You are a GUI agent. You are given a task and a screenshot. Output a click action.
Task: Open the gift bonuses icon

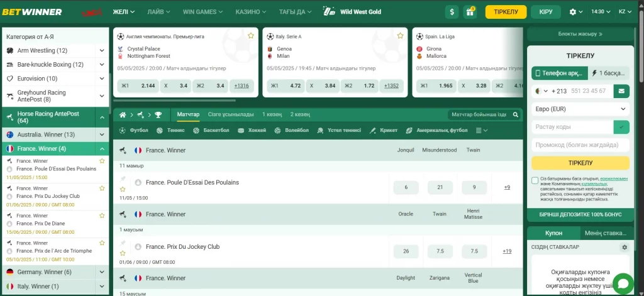(469, 12)
